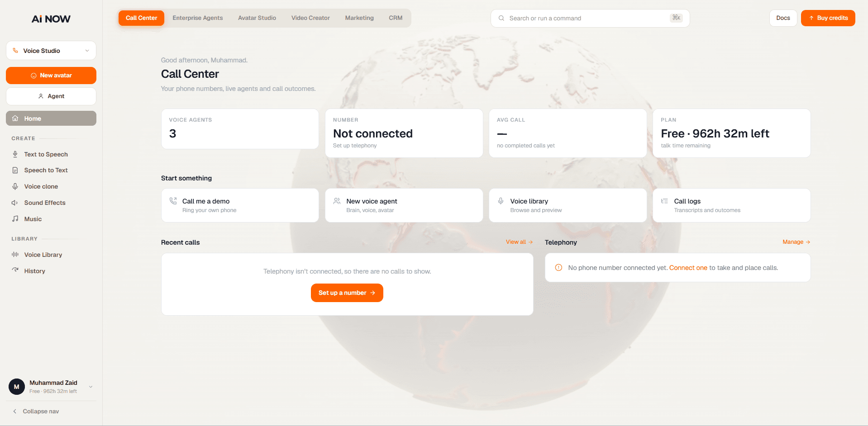Click the arrow icon on Set up a number
The width and height of the screenshot is (868, 426).
click(x=373, y=293)
